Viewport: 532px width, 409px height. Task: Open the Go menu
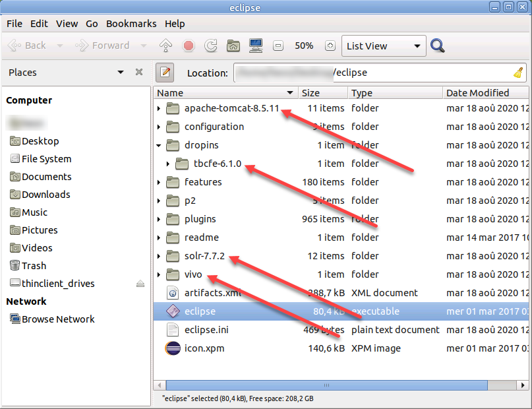(x=92, y=24)
